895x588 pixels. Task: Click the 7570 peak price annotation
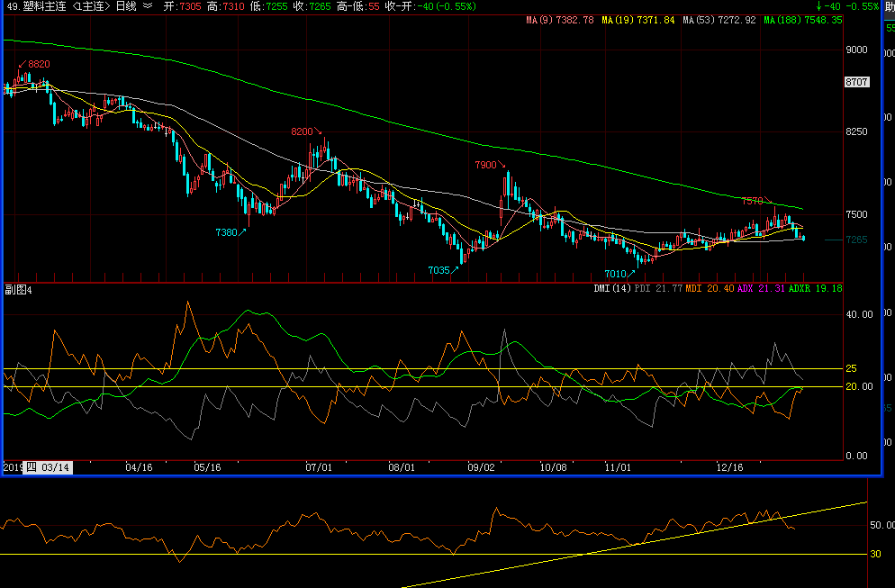click(x=753, y=201)
